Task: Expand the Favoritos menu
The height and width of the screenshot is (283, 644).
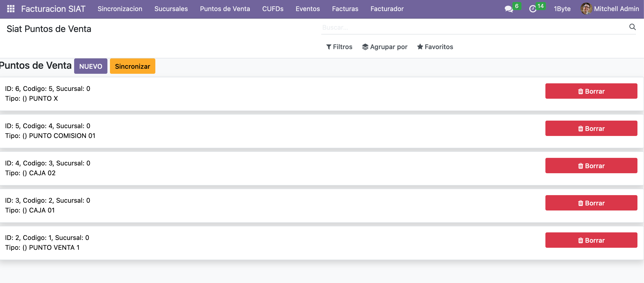Action: pos(435,47)
